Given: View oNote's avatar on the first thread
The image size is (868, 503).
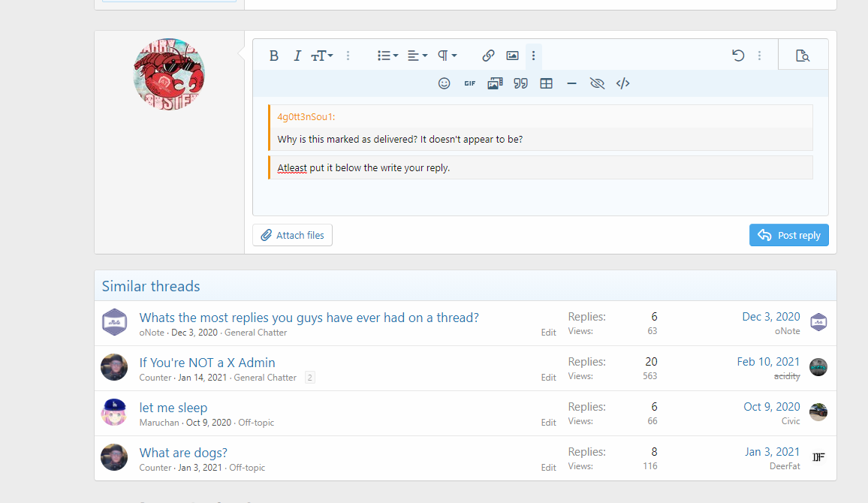Looking at the screenshot, I should 115,322.
